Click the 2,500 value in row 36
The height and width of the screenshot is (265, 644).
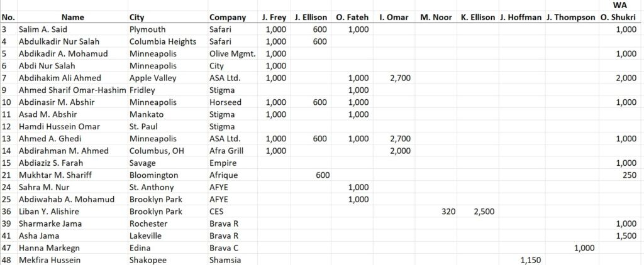(485, 212)
